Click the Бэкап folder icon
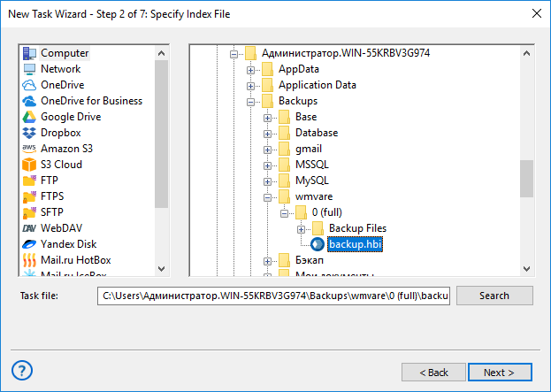Image resolution: width=551 pixels, height=392 pixels. tap(284, 260)
